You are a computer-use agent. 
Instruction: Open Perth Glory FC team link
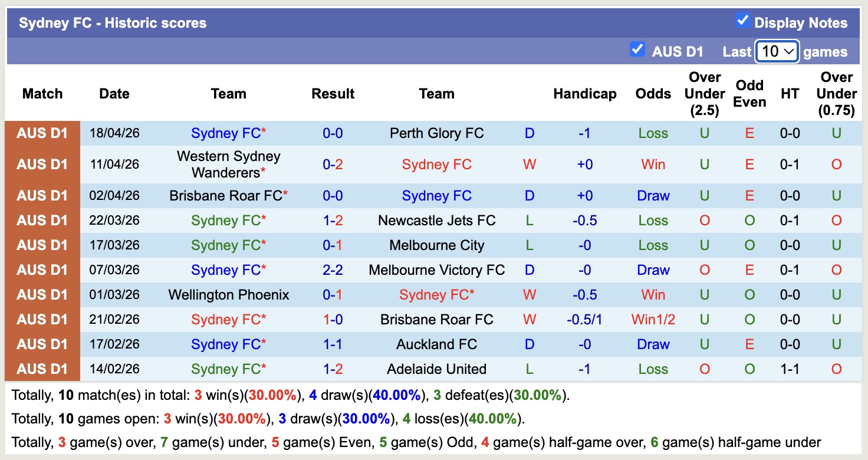coord(437,133)
